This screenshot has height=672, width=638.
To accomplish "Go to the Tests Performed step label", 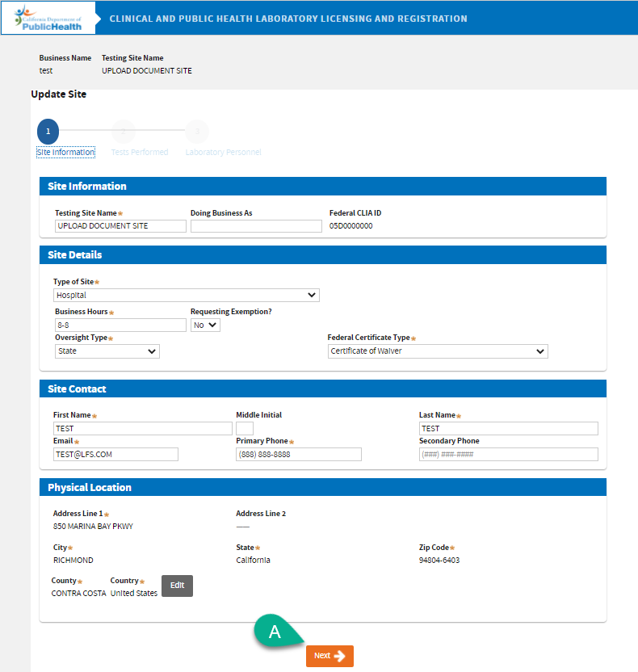I will tap(140, 152).
